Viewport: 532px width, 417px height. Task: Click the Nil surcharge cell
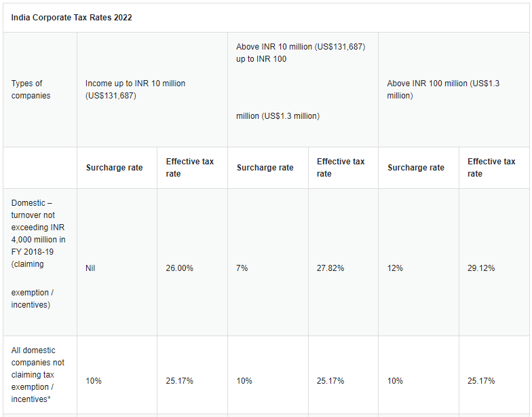(x=90, y=268)
